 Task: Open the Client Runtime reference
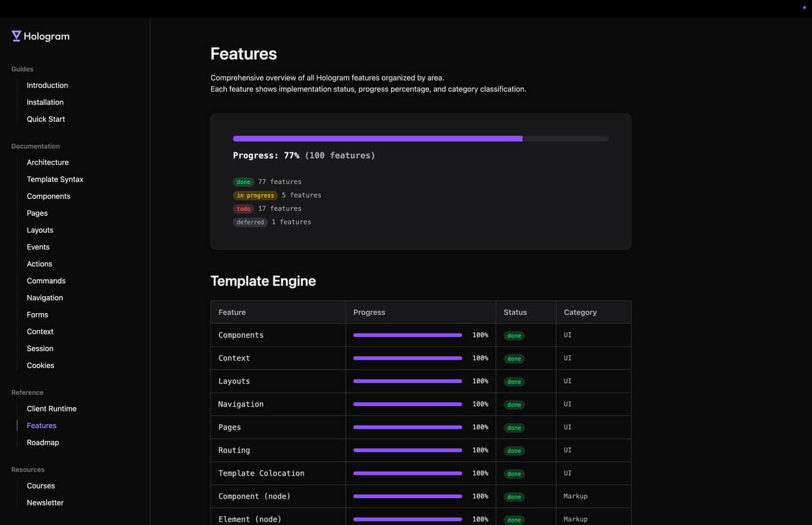pyautogui.click(x=51, y=409)
